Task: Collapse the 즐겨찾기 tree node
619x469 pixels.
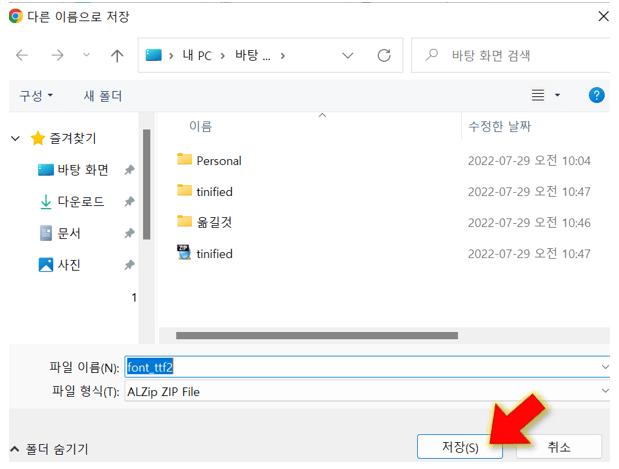Action: coord(15,138)
